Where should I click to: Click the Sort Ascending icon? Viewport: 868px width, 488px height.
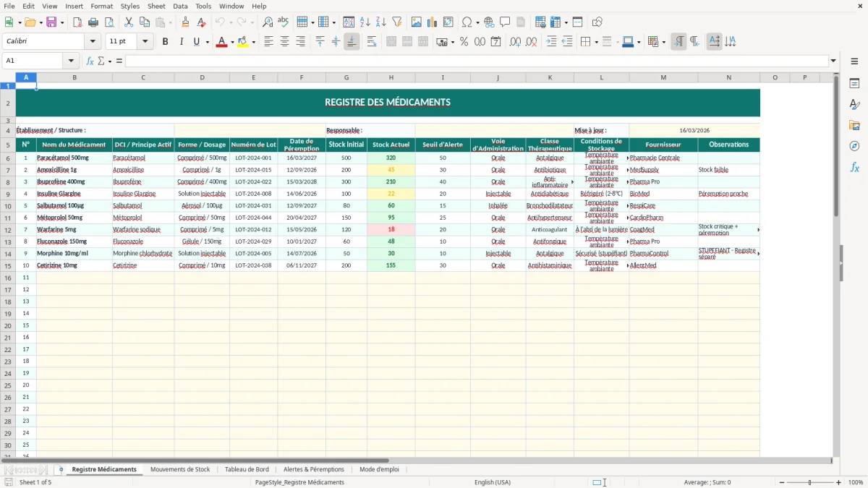click(x=365, y=22)
